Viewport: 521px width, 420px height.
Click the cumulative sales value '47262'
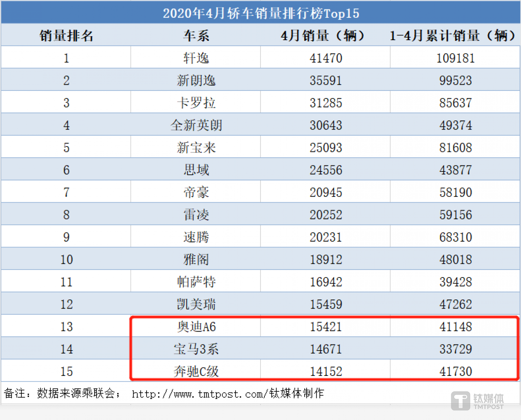tap(456, 305)
